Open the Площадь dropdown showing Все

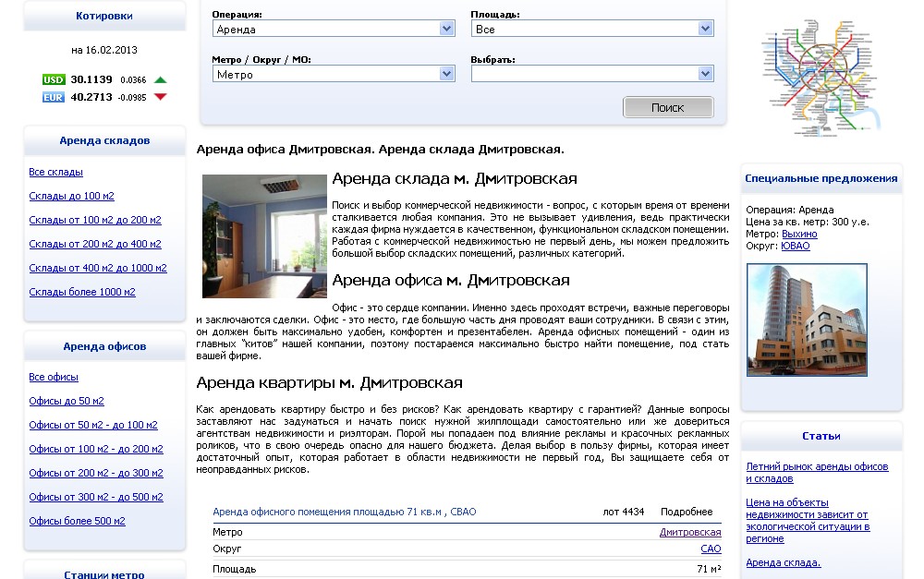pyautogui.click(x=592, y=29)
